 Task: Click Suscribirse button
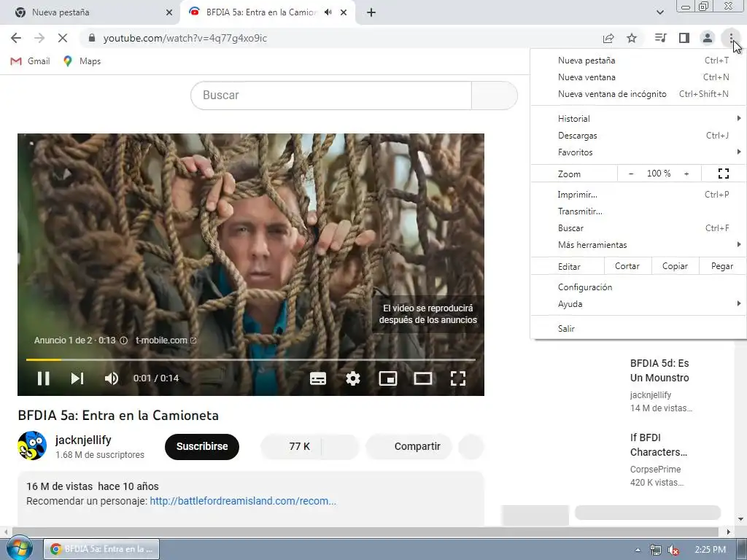click(202, 447)
